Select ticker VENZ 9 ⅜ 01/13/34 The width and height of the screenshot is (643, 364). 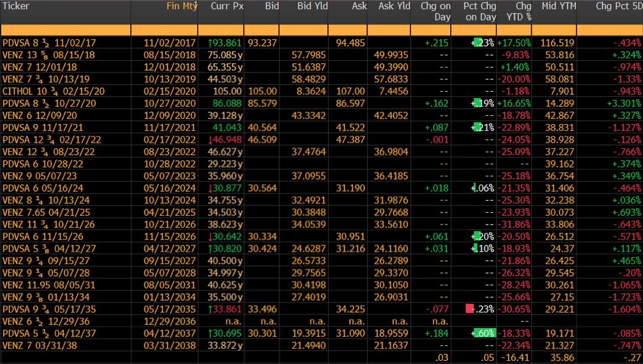[45, 297]
